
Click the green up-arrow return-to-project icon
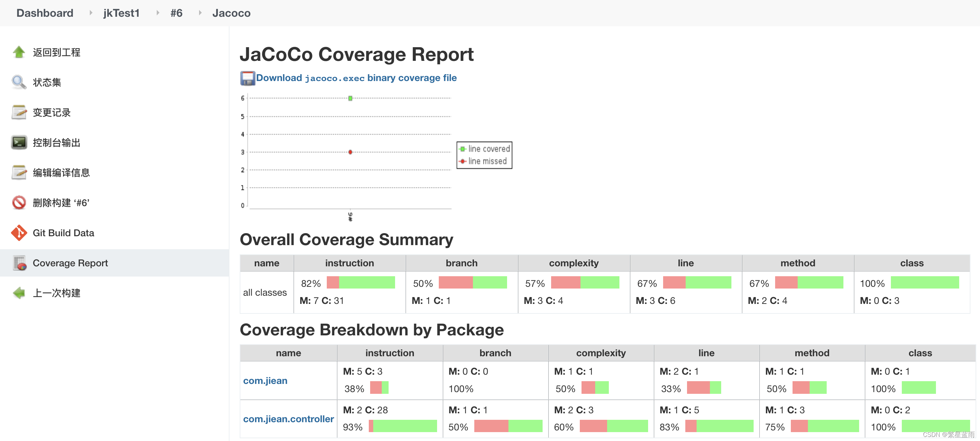(x=19, y=52)
